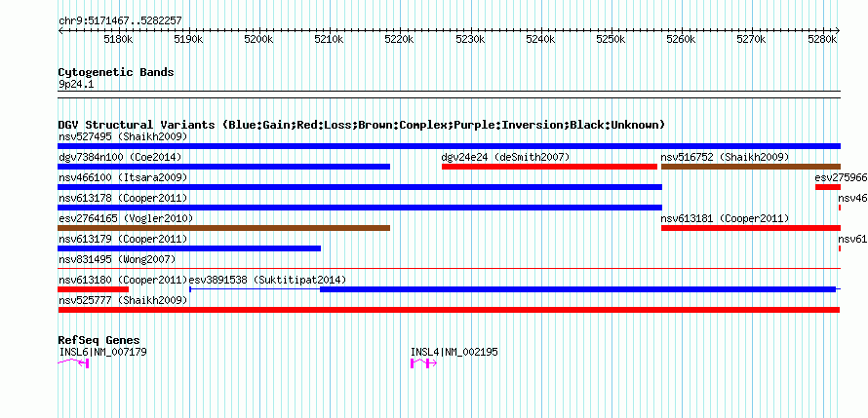Click the esv2764165 (Vogler2010) brown bar

[223, 228]
